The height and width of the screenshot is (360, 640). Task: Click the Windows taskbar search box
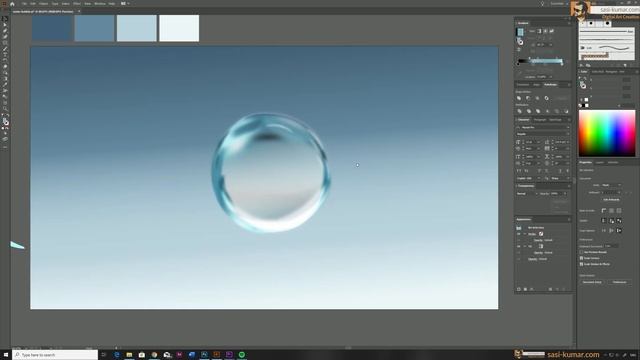pos(55,355)
